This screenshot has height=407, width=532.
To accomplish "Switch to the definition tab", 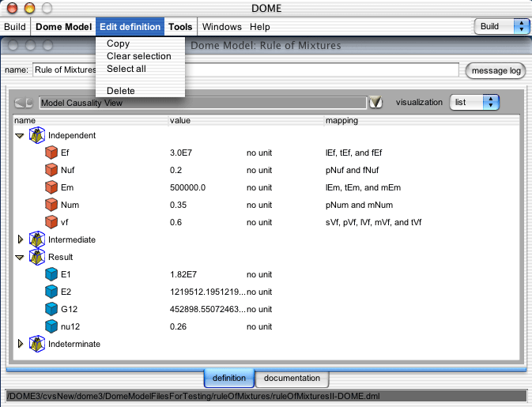I will click(x=229, y=379).
